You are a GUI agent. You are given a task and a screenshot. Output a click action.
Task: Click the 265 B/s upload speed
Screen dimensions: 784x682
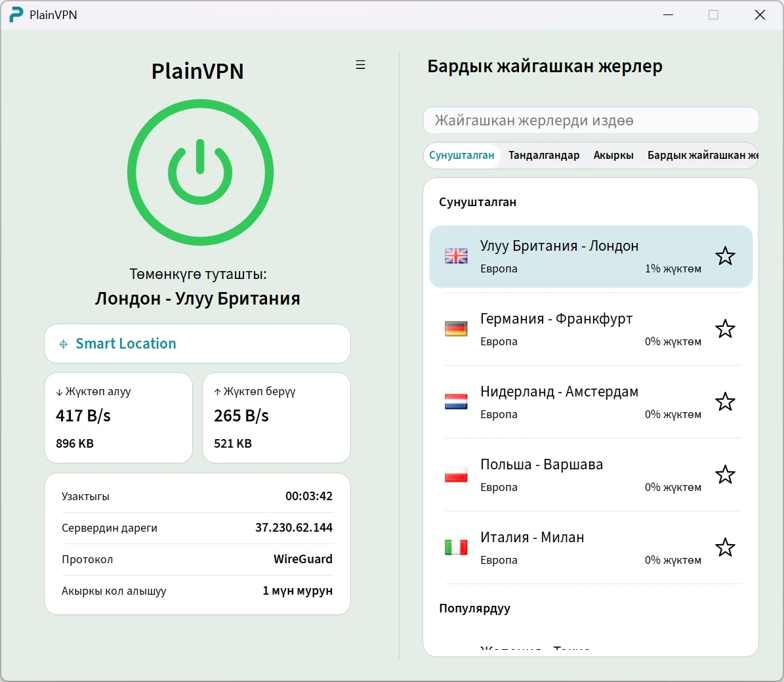[x=241, y=416]
